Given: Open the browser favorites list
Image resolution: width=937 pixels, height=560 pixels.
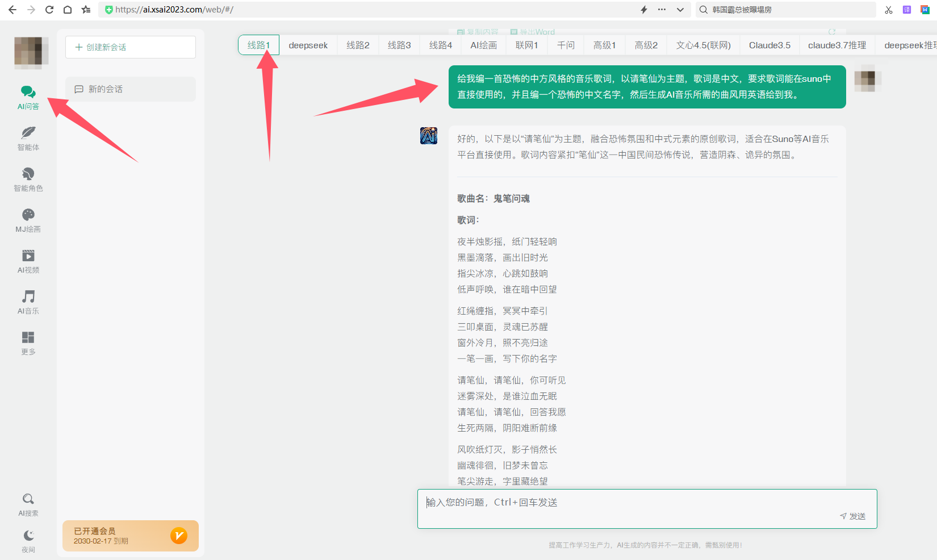Looking at the screenshot, I should [x=86, y=10].
